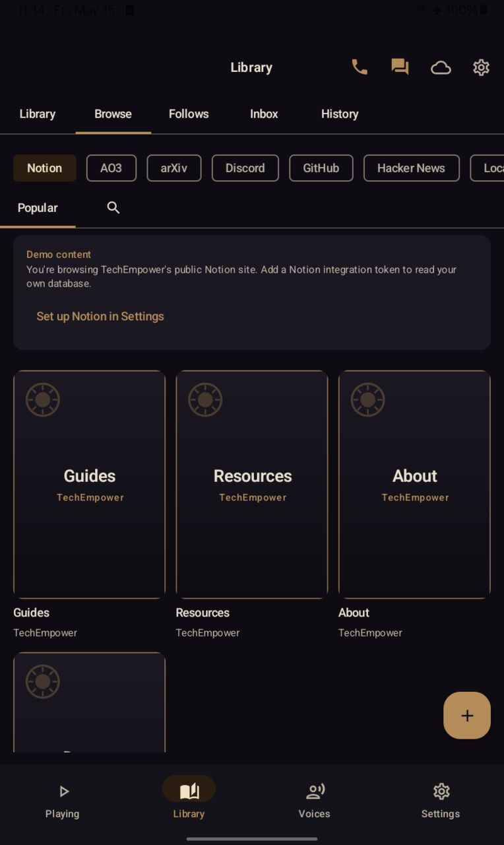The image size is (504, 845).
Task: Tap the battery percentage in status bar
Action: coord(462,10)
